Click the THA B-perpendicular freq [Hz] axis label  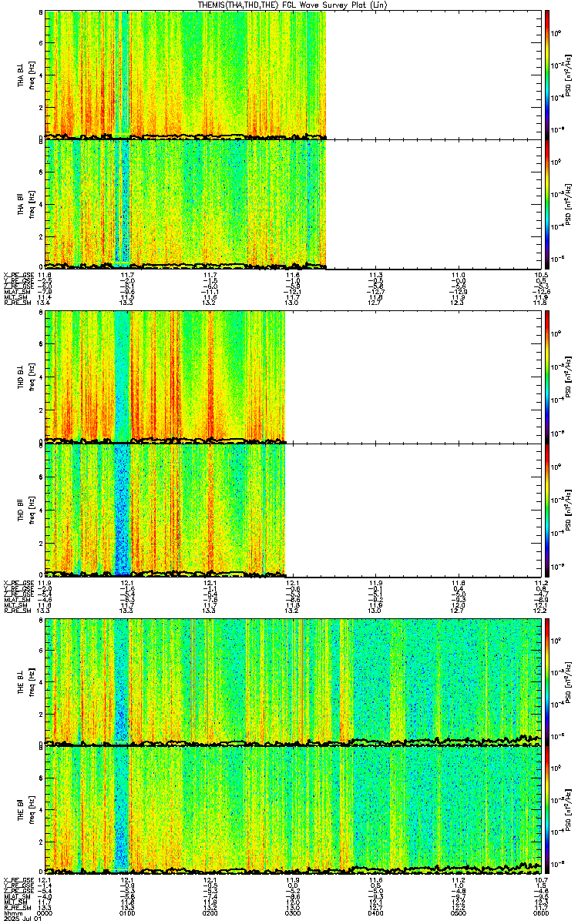tap(32, 75)
